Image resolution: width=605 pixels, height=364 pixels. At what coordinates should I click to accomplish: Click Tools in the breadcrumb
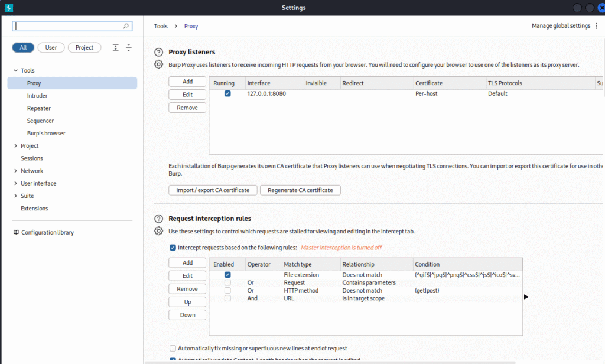(161, 26)
